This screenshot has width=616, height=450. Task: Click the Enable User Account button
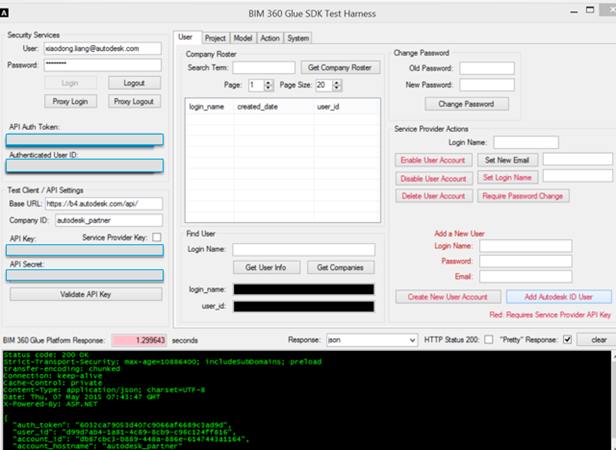click(433, 160)
